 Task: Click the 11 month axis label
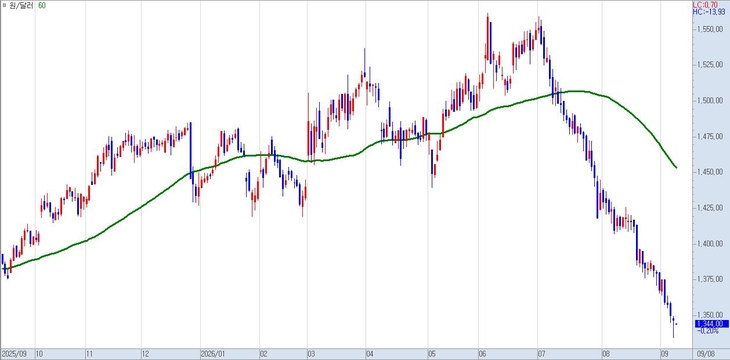click(90, 353)
